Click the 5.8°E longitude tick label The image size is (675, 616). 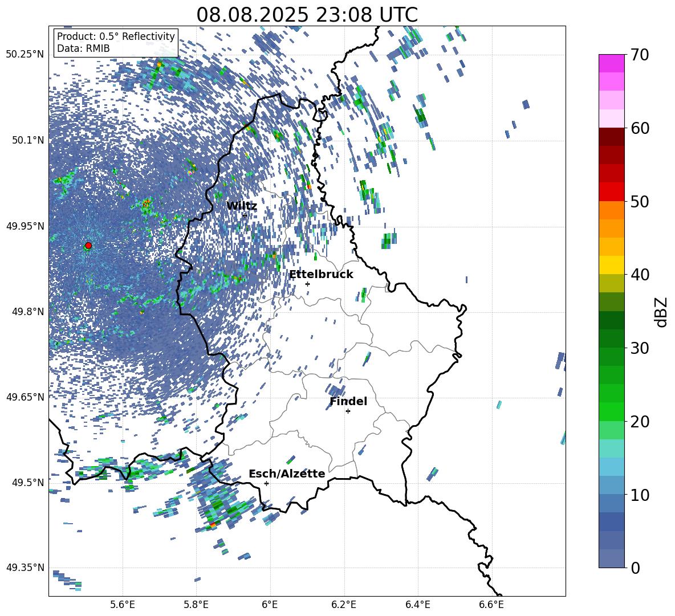[x=196, y=605]
